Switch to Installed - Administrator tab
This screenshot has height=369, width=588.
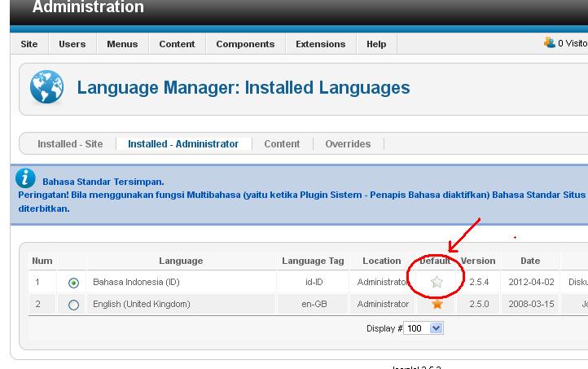point(183,143)
